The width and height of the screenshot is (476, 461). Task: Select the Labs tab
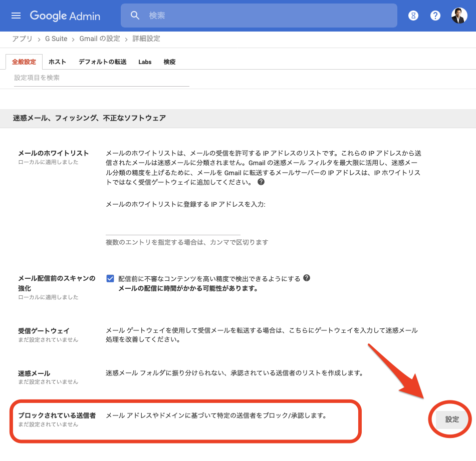145,62
